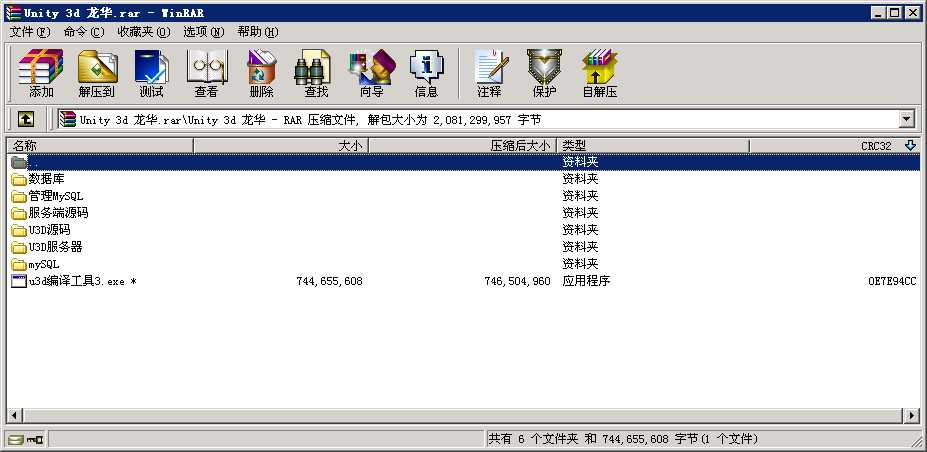Go up one level with arrow button

click(25, 120)
